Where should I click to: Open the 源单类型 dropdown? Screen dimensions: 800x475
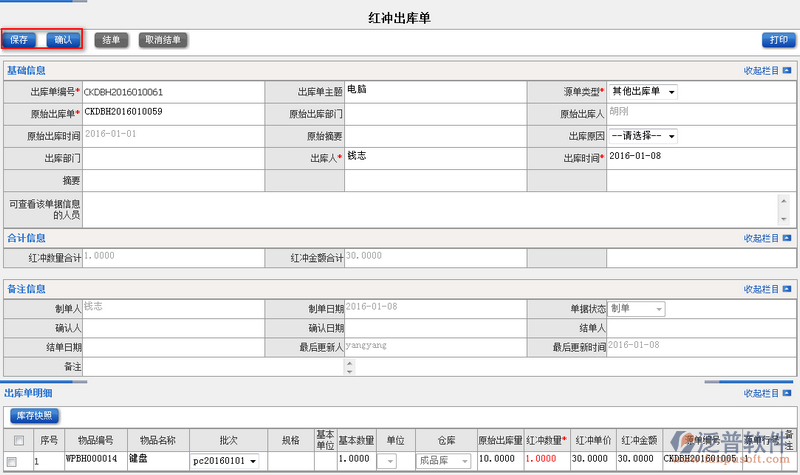[x=671, y=93]
